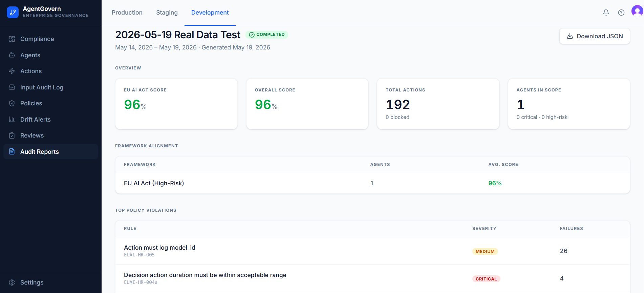Click the 4 failures value
The height and width of the screenshot is (293, 644).
pyautogui.click(x=562, y=278)
